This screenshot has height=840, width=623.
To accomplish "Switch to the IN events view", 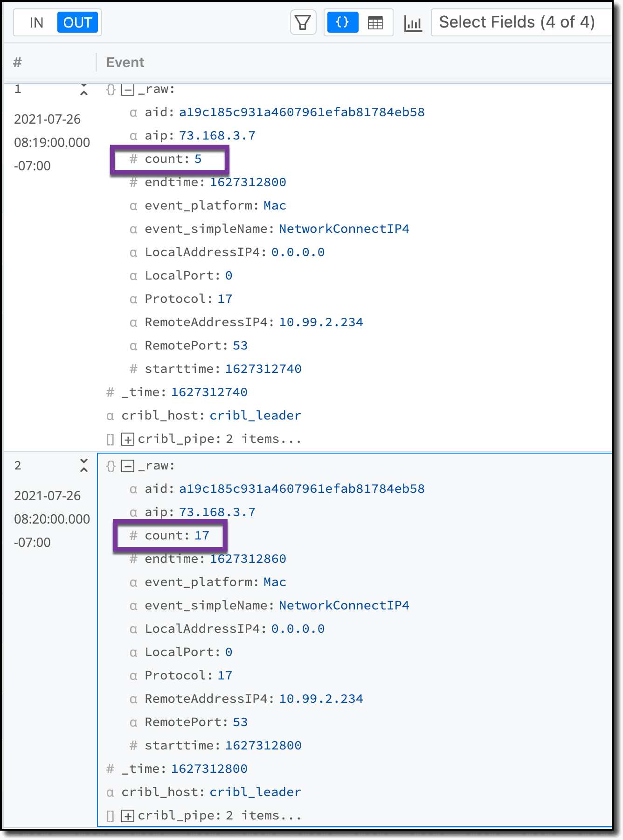I will (36, 22).
